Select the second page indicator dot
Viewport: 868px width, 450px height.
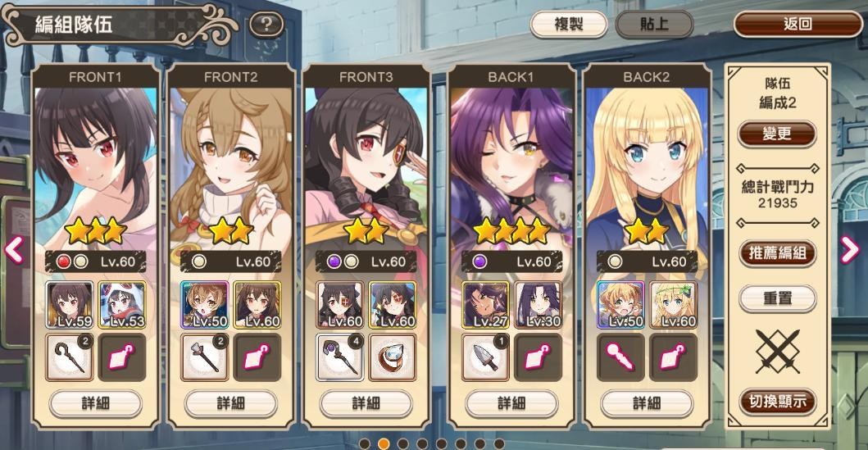pyautogui.click(x=384, y=444)
